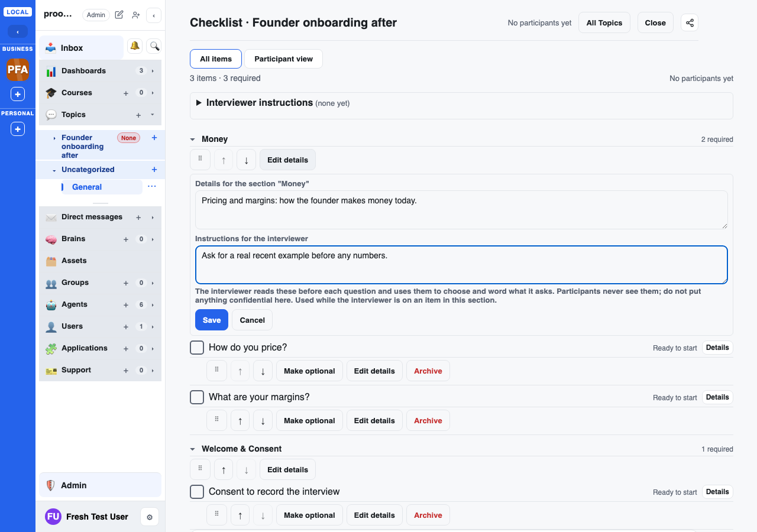This screenshot has height=532, width=757.
Task: Move the Money section down
Action: click(x=246, y=160)
